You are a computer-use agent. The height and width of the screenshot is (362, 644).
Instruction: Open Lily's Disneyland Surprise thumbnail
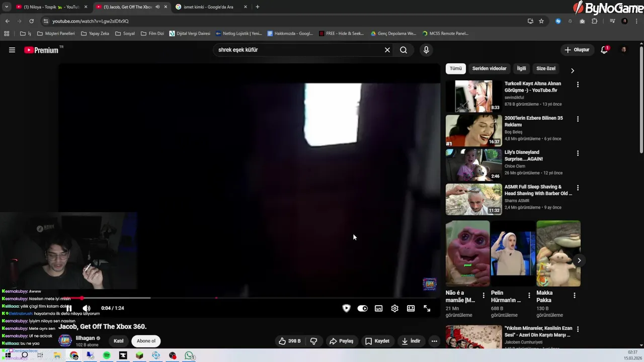[473, 165]
